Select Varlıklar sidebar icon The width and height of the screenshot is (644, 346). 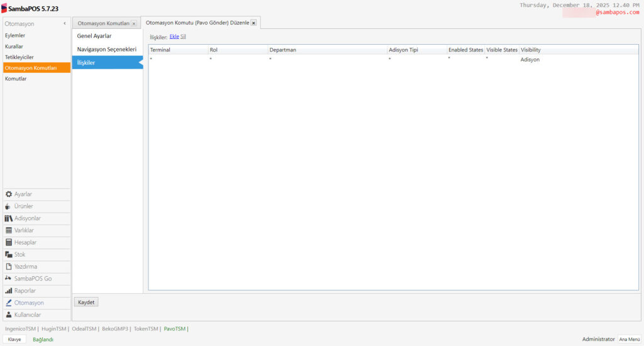pos(9,230)
